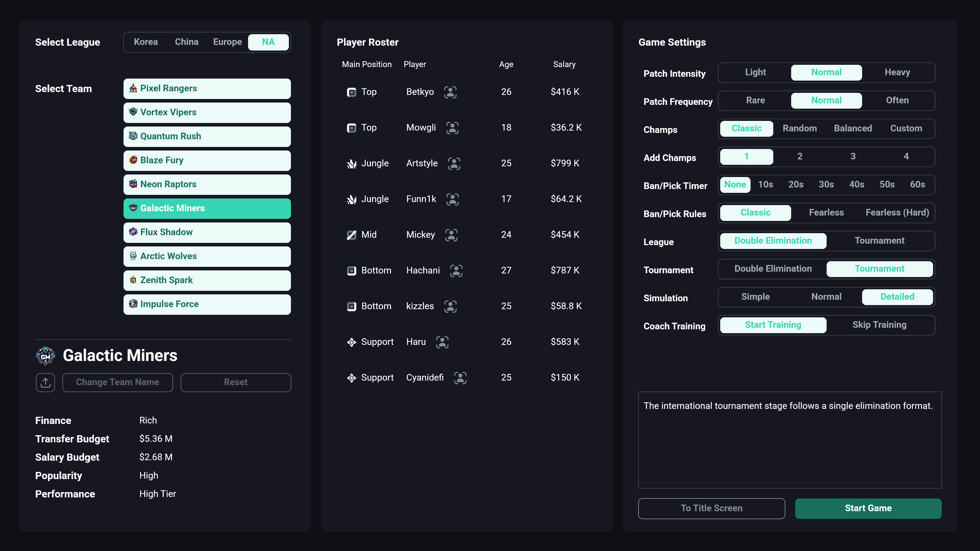Select Skip Training for Coach Training
The height and width of the screenshot is (551, 980).
click(x=879, y=325)
